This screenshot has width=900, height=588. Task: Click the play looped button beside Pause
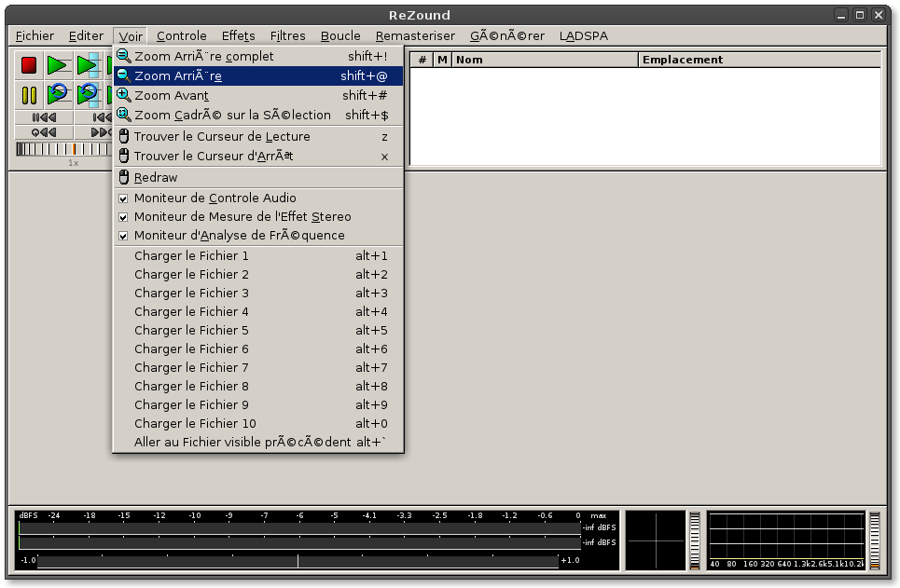[58, 94]
